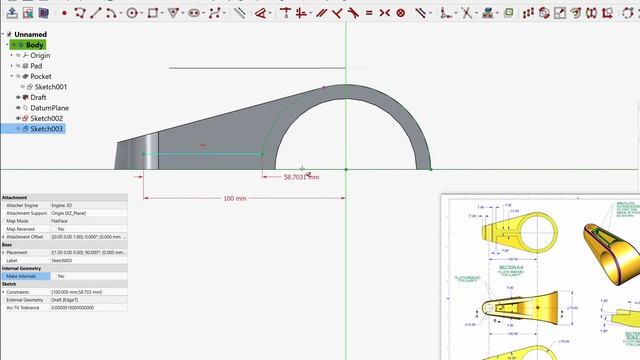Viewport: 640px width, 360px height.
Task: Toggle visibility of Sketch003
Action: [18, 129]
